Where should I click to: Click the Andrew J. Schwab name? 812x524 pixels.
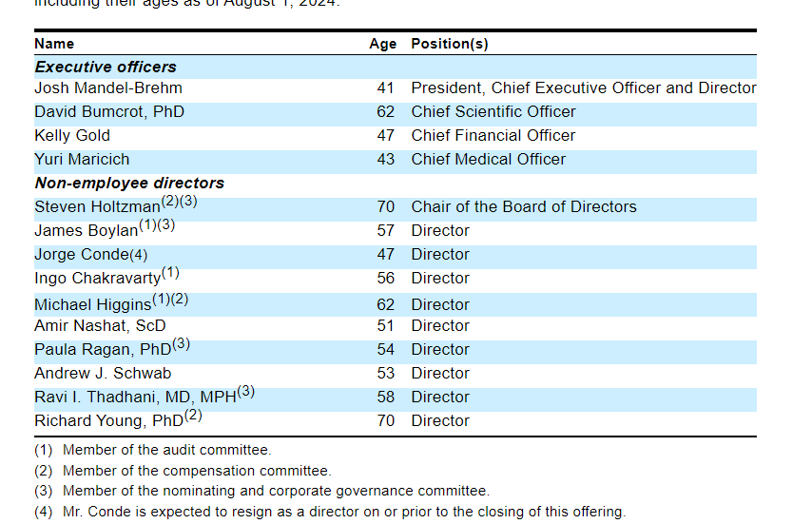(x=103, y=374)
